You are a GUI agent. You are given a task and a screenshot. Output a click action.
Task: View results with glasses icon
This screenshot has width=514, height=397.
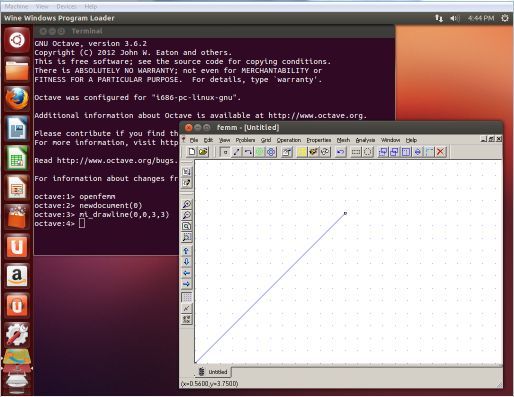[x=325, y=152]
